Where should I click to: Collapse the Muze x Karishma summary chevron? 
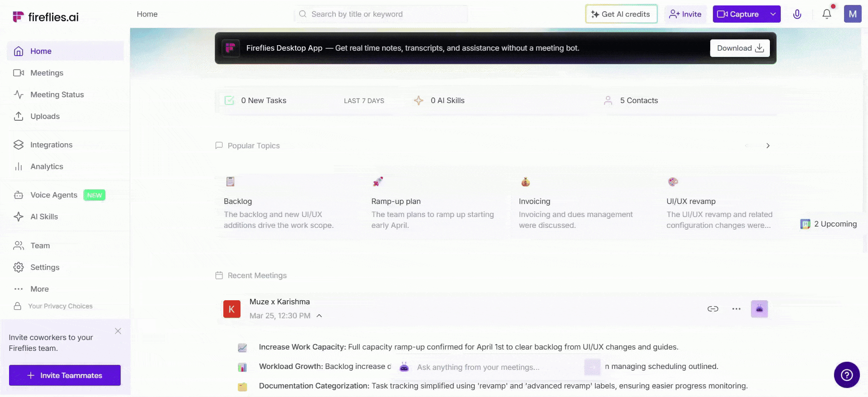pos(319,316)
